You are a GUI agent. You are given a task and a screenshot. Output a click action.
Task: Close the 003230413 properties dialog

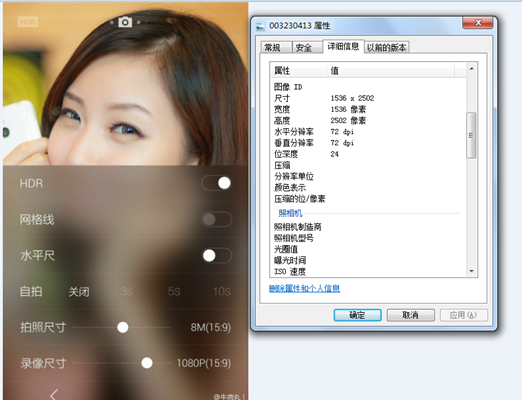(478, 23)
